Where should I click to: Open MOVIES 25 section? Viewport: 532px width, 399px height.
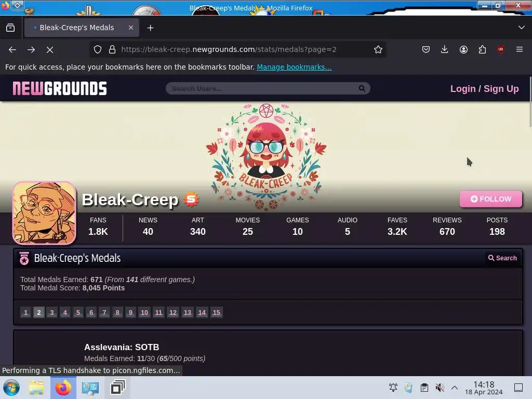coord(248,227)
